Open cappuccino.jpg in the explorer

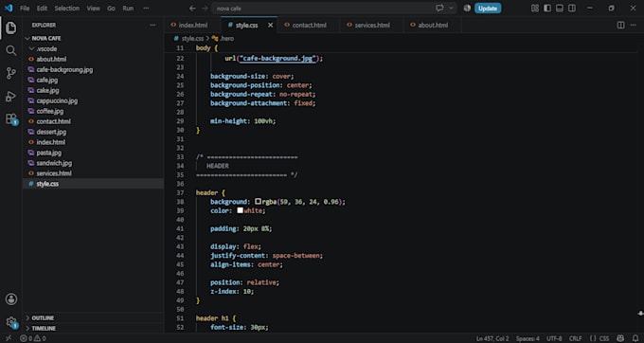pyautogui.click(x=57, y=100)
